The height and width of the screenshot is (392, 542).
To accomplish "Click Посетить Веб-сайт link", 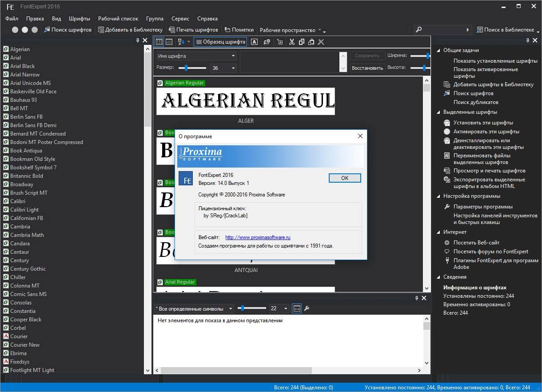I will [x=476, y=243].
